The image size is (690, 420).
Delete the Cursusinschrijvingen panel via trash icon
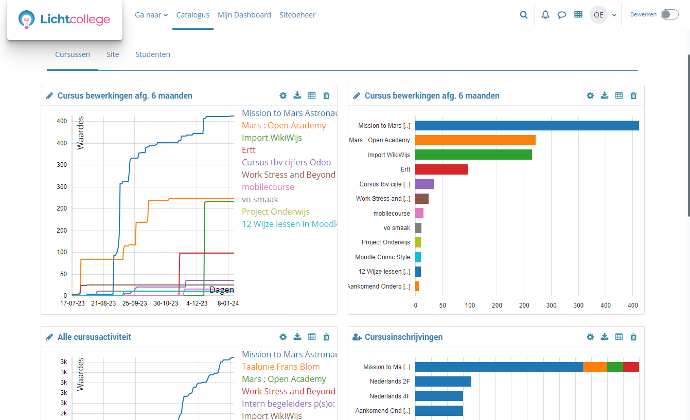pos(632,337)
